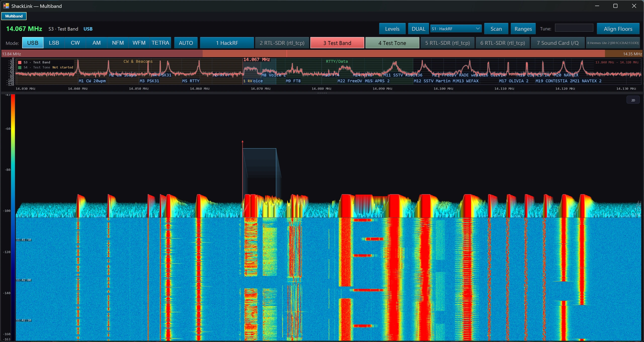Select source 7 Sound Card I/Q
The image size is (644, 342).
558,43
